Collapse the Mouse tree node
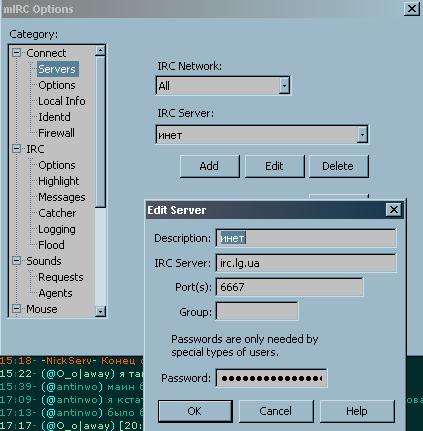Image resolution: width=423 pixels, height=431 pixels. click(x=16, y=309)
